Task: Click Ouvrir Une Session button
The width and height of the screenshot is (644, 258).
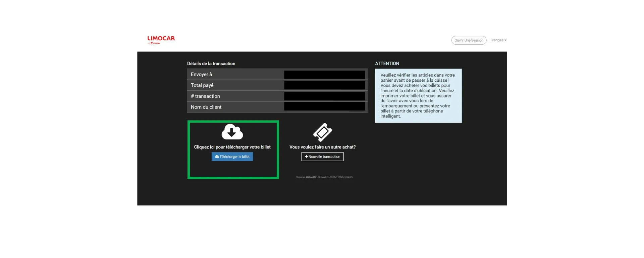Action: coord(469,40)
